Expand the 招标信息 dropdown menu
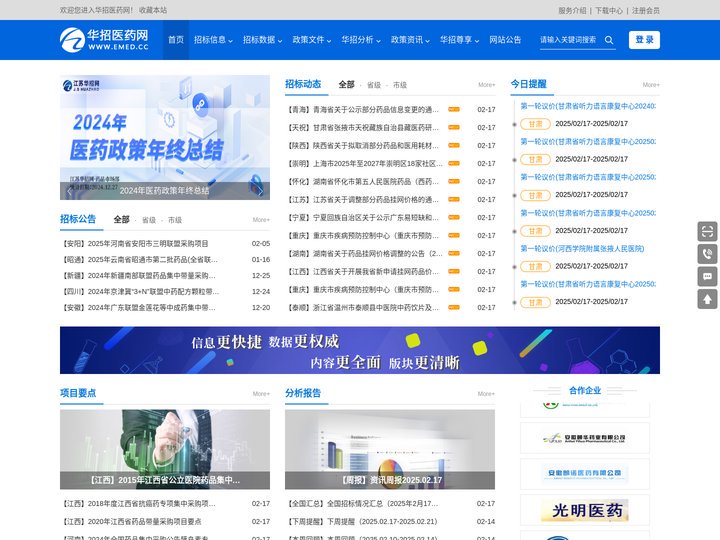The width and height of the screenshot is (720, 540). tap(213, 40)
